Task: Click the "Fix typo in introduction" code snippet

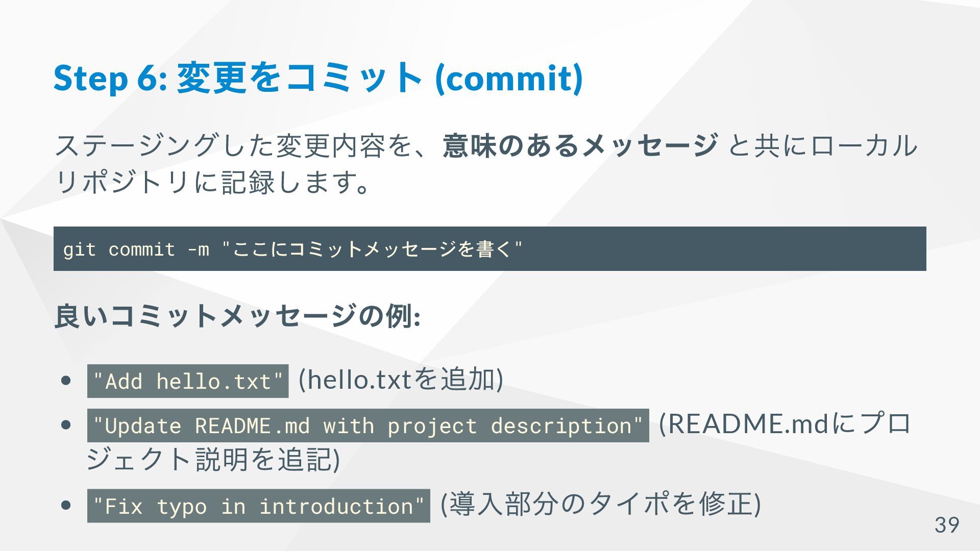Action: coord(259,506)
